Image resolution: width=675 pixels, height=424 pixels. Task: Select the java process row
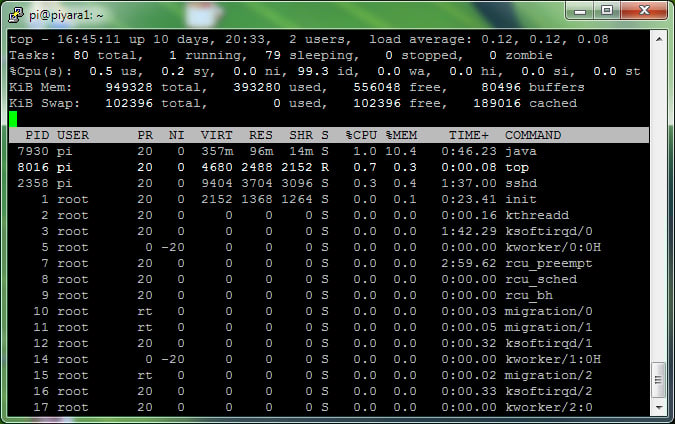[300, 151]
